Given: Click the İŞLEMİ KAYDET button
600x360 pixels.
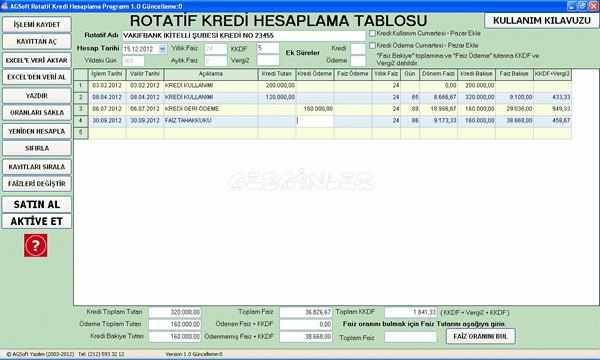Looking at the screenshot, I should coord(37,24).
